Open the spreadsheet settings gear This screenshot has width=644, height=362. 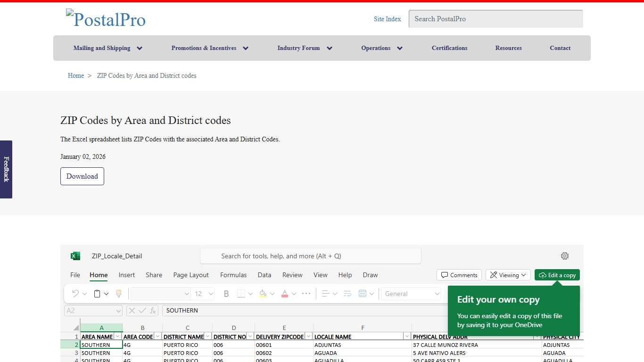pyautogui.click(x=565, y=256)
